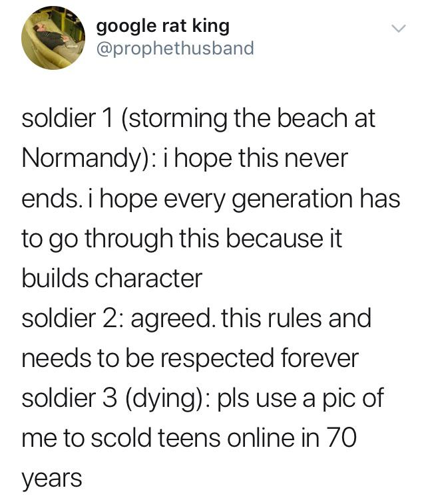Click the words needs to be respected forever
The image size is (426, 504).
pos(190,358)
